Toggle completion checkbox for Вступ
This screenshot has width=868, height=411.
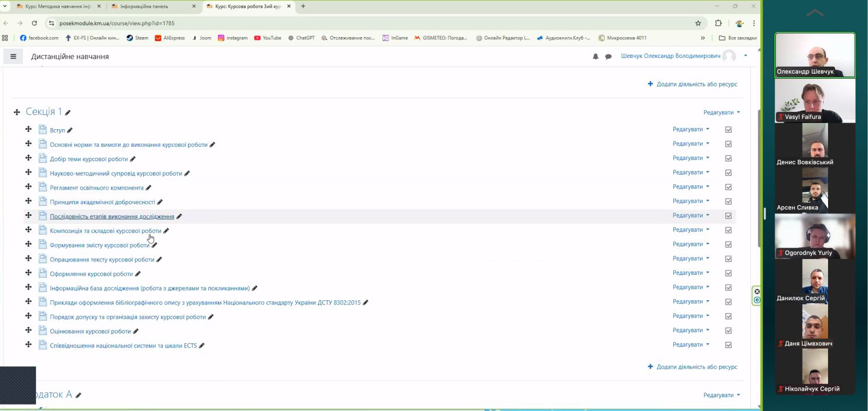click(x=728, y=130)
